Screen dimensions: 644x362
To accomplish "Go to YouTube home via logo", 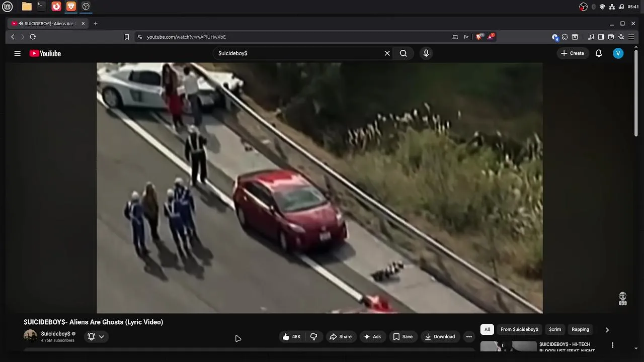I will click(x=45, y=53).
